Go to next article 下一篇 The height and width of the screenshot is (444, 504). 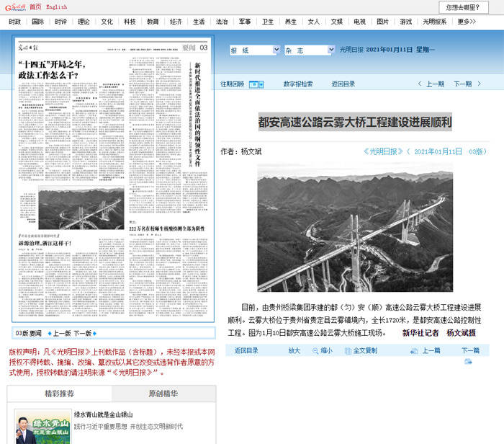click(471, 350)
